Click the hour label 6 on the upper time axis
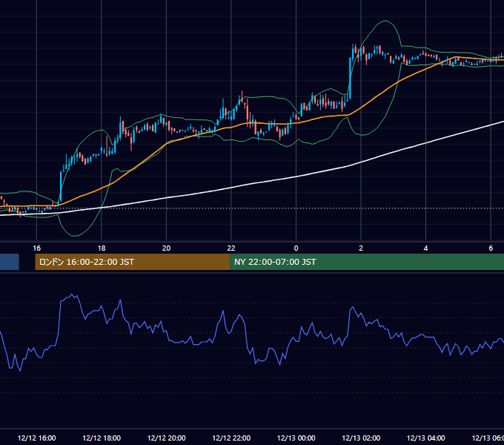 coord(491,248)
